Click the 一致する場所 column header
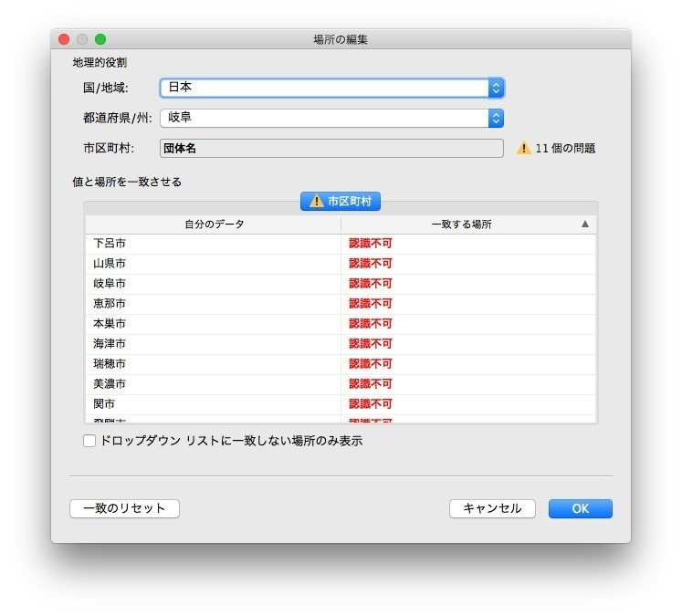The height and width of the screenshot is (616, 682). pos(461,224)
